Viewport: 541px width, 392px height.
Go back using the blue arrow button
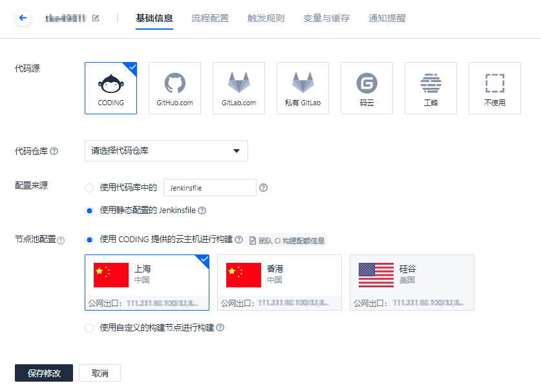click(x=23, y=18)
